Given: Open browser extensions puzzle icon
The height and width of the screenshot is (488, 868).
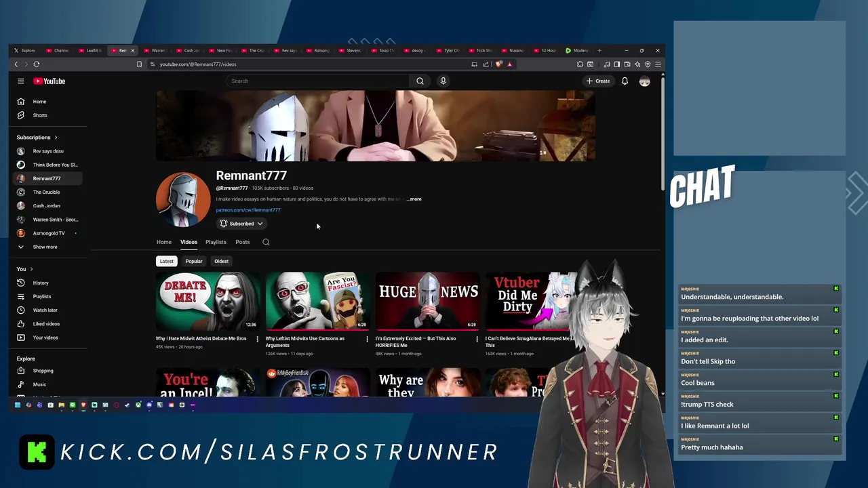Looking at the screenshot, I should (580, 64).
